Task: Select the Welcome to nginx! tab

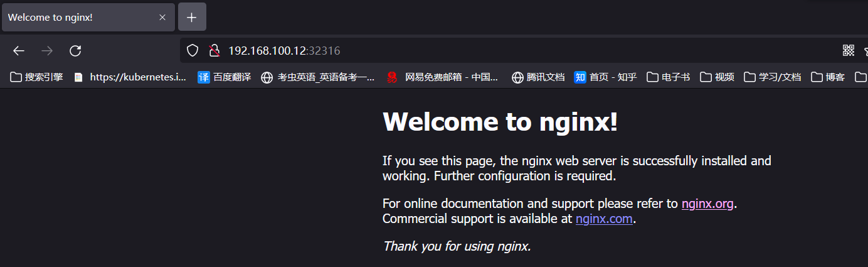Action: pyautogui.click(x=88, y=17)
